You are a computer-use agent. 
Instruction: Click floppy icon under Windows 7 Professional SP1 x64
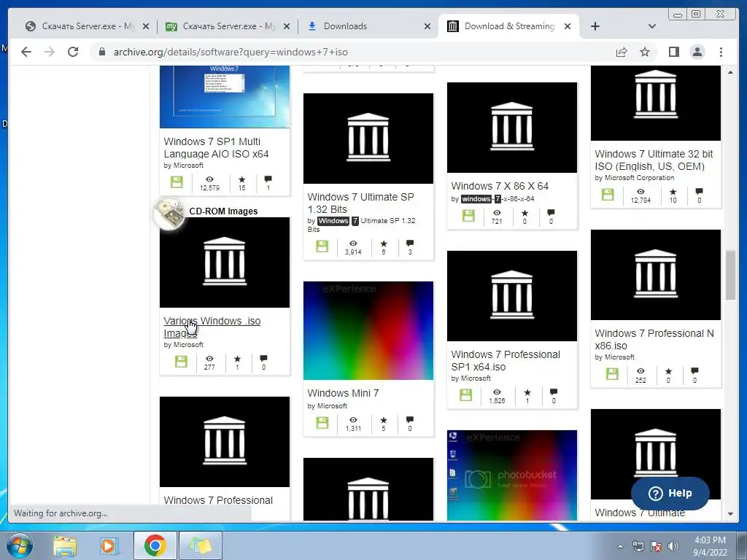[466, 394]
